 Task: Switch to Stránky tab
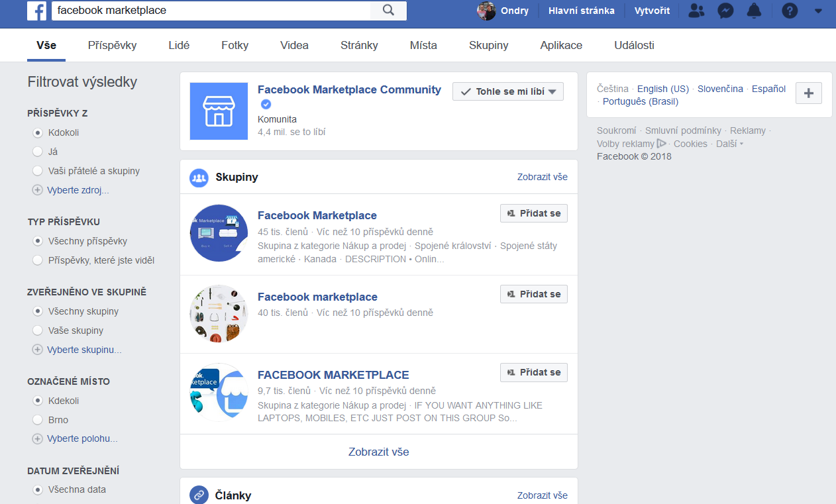pyautogui.click(x=359, y=45)
